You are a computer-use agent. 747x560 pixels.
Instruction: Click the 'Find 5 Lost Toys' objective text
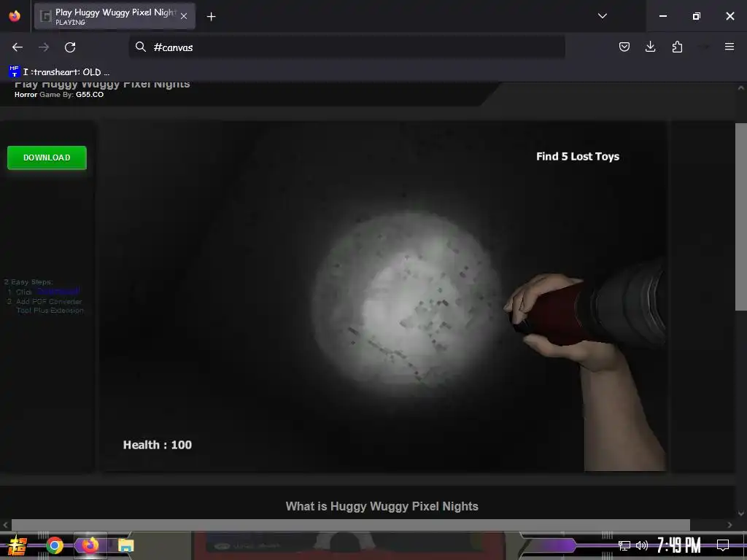click(x=578, y=157)
